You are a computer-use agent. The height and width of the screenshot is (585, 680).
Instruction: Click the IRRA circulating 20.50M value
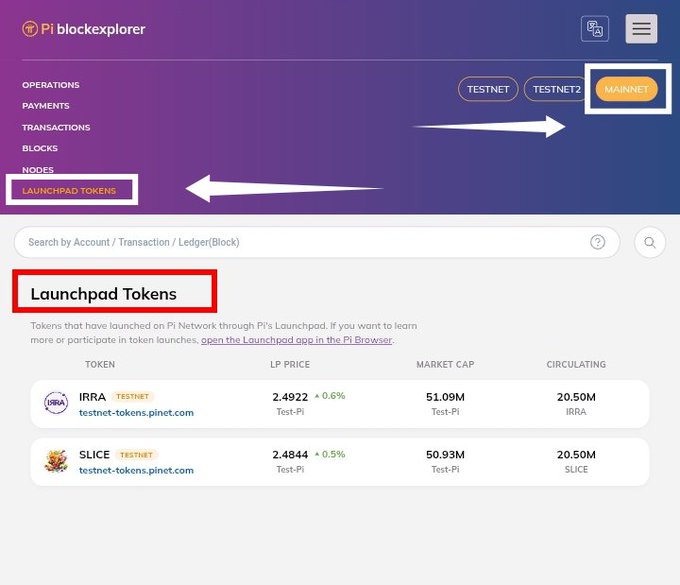(576, 397)
